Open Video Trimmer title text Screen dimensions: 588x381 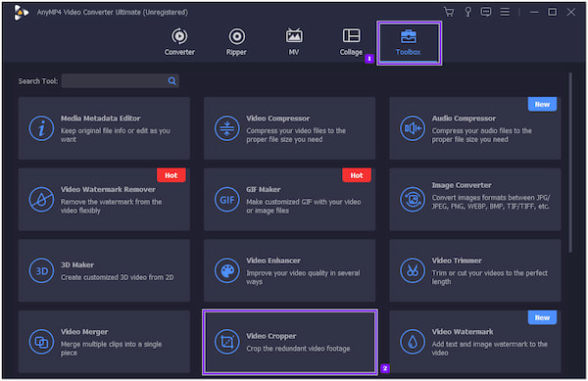coord(457,261)
